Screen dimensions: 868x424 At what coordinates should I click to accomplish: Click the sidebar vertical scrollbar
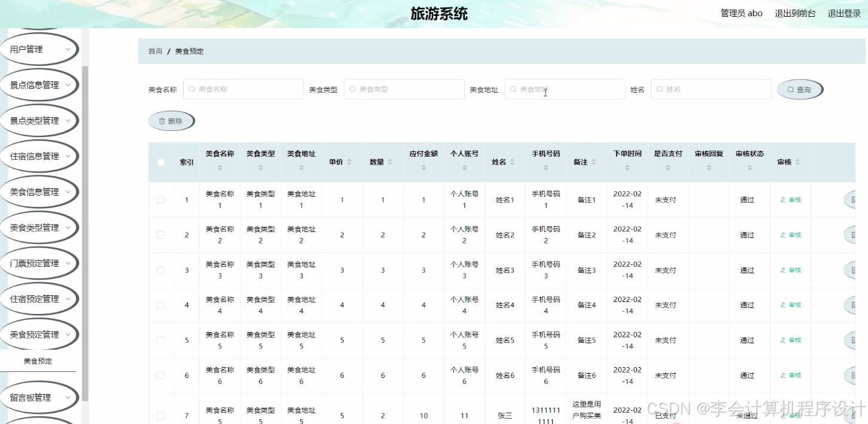(85, 233)
